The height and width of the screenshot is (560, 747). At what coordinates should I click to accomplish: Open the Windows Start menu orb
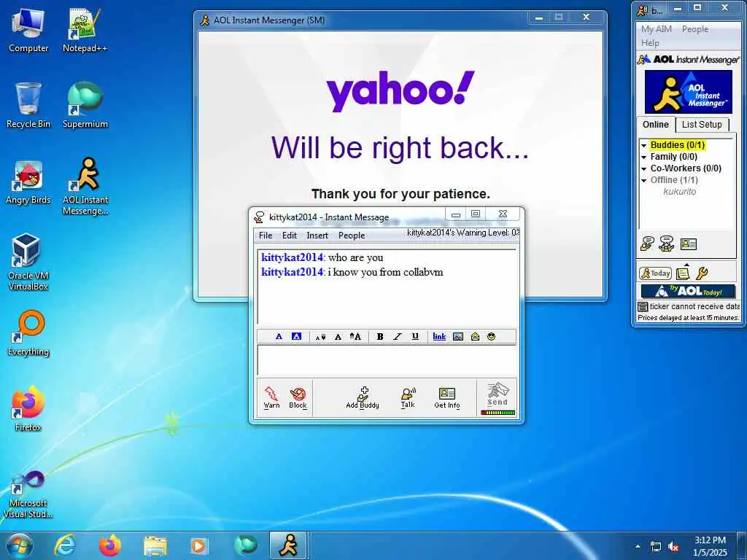(x=19, y=545)
